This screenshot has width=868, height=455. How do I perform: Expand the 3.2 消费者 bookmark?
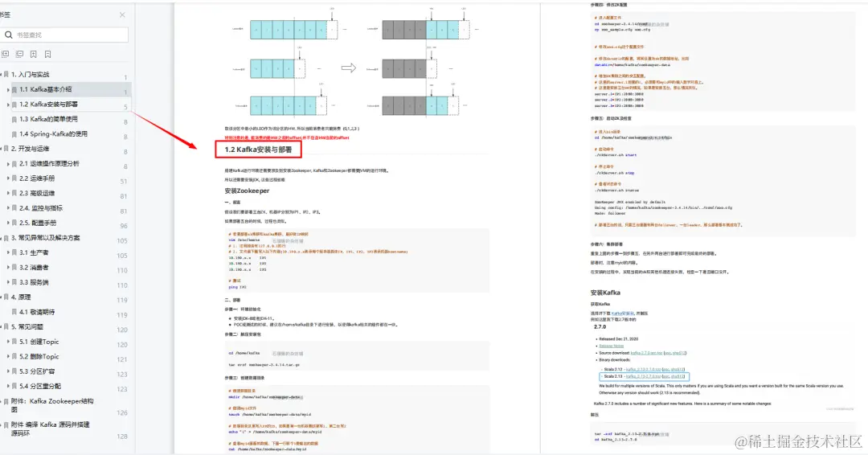(x=8, y=268)
